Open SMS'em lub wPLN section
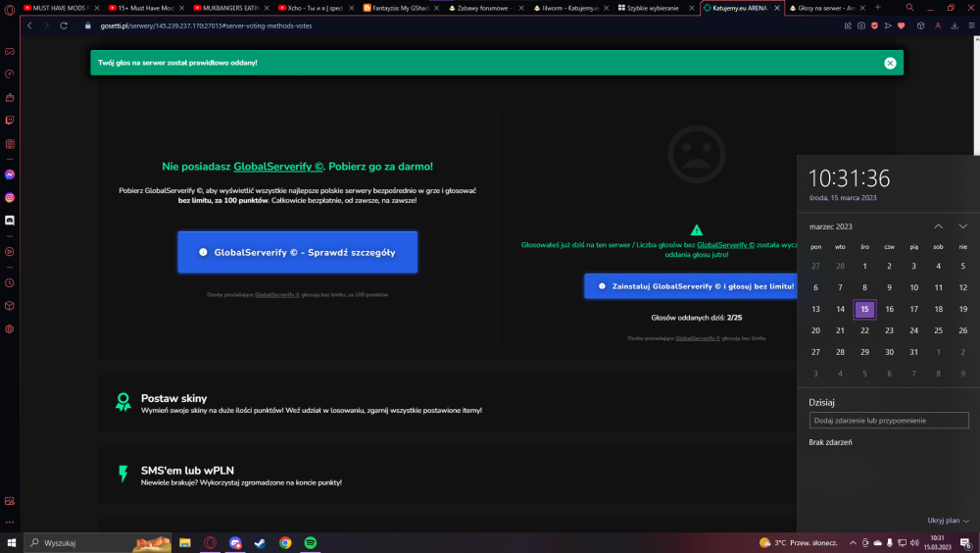 pyautogui.click(x=447, y=476)
